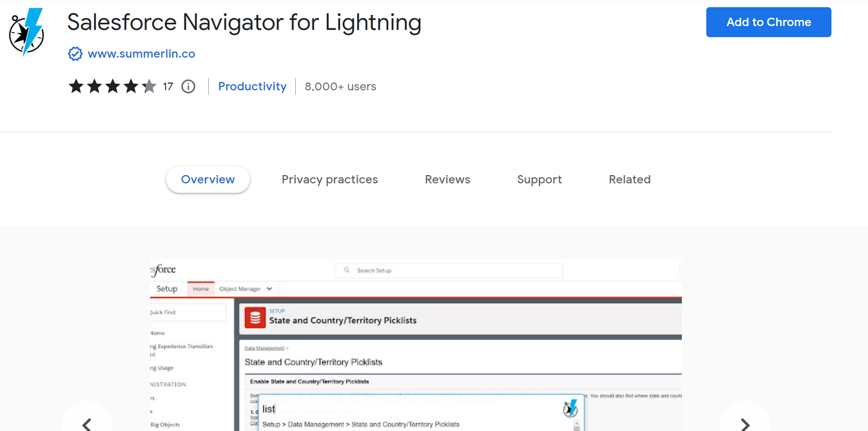Click the star rating display
Image resolution: width=868 pixels, height=431 pixels.
(112, 86)
